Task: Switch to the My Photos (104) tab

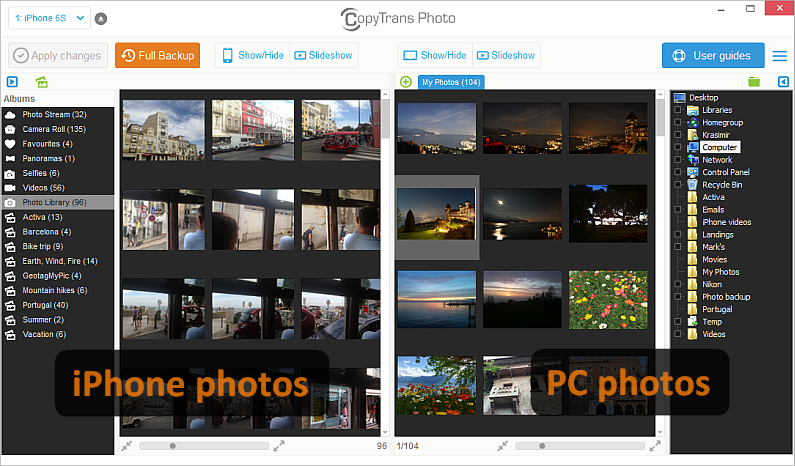Action: (451, 82)
